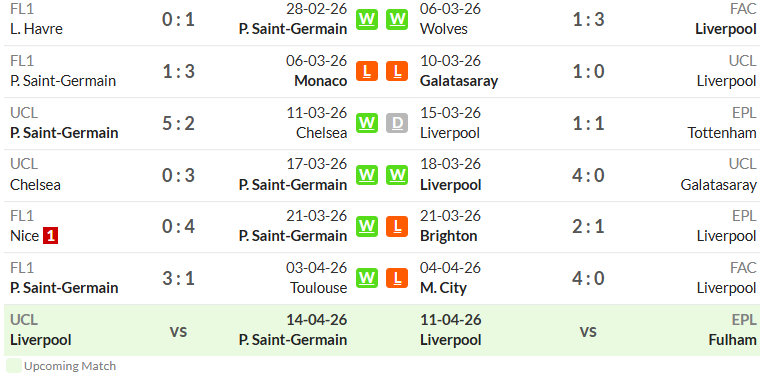760x381 pixels.
Task: Click PSG win badge for Le Havre match
Action: coord(367,19)
